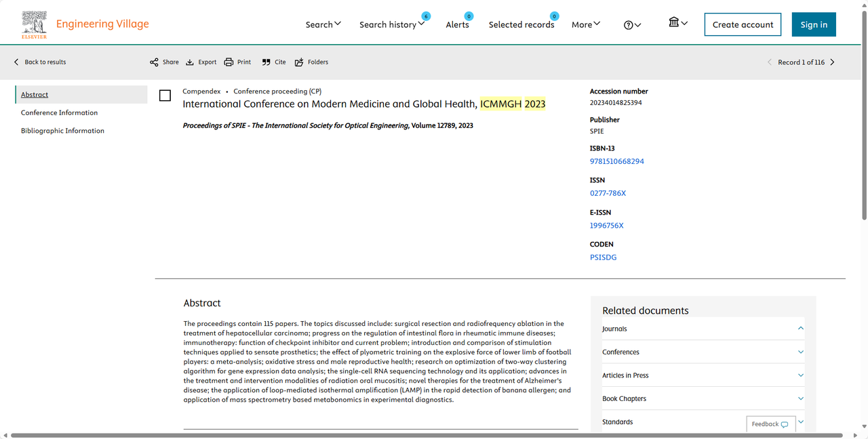868x439 pixels.
Task: Collapse the Journals related documents section
Action: point(800,329)
